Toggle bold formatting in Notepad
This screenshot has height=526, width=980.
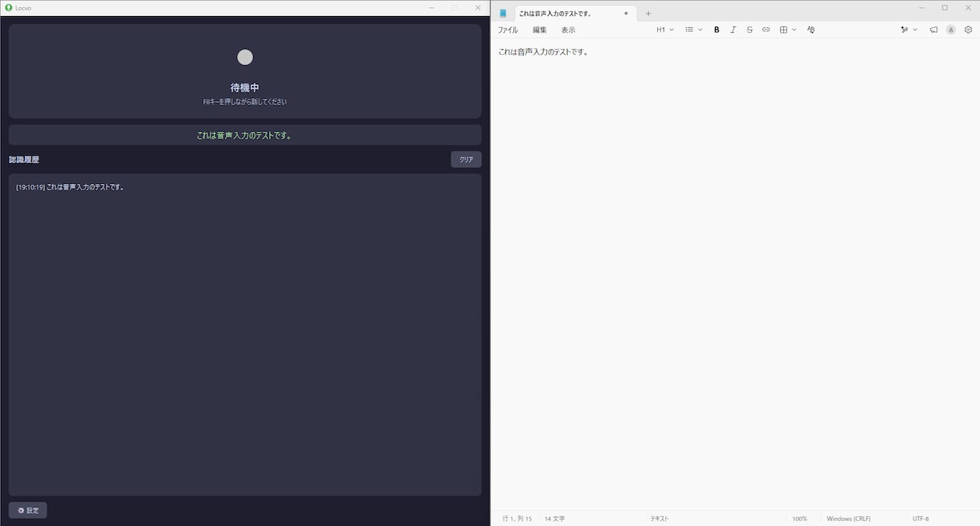[717, 30]
